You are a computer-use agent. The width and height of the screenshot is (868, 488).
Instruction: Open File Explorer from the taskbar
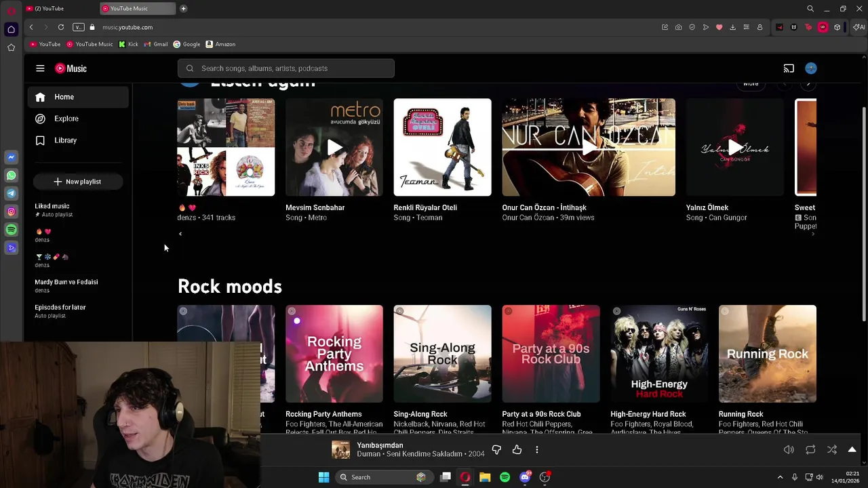tap(485, 477)
